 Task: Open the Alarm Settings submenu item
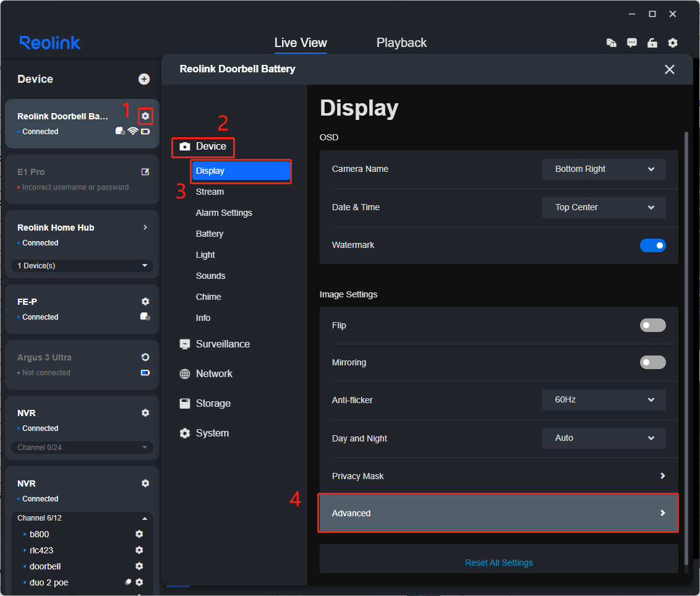(x=224, y=213)
